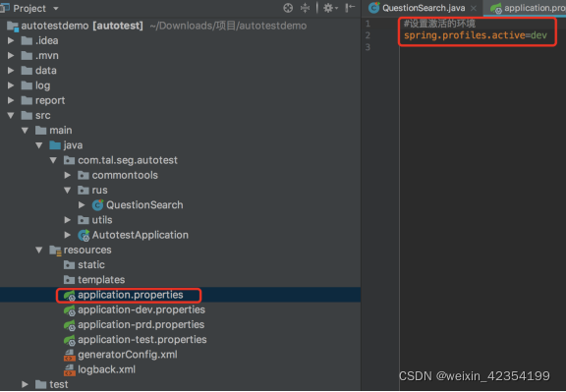Select the templates folder name

pyautogui.click(x=101, y=280)
